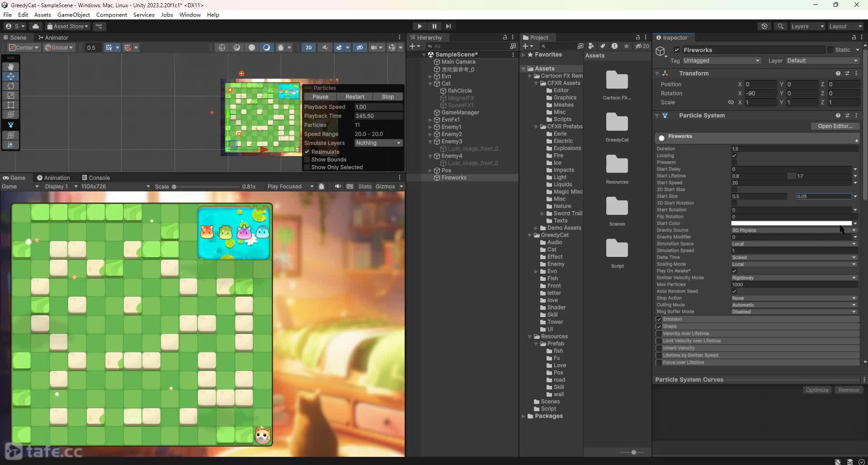Toggle Game view frame debugger bug icon
This screenshot has width=868, height=465.
point(321,186)
